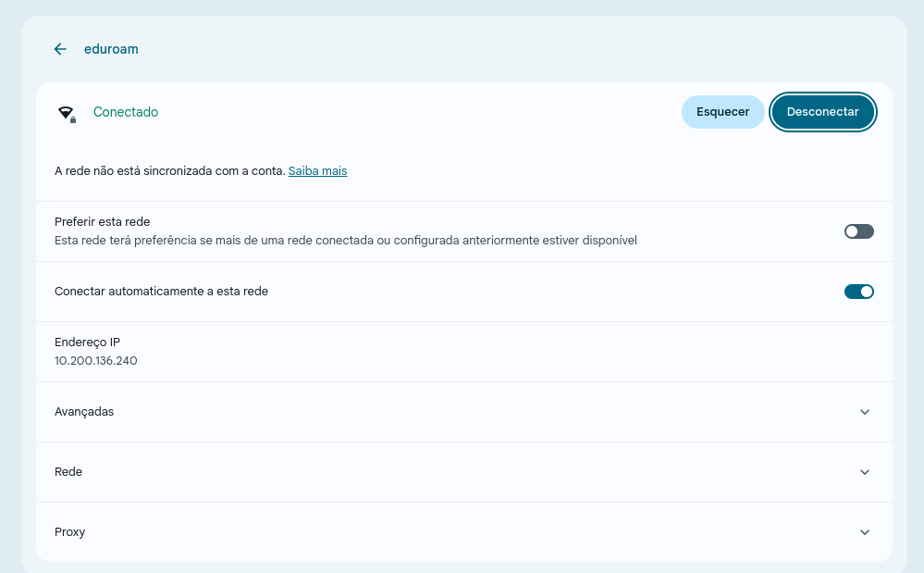Forget network with Esquecer button
The image size is (924, 573).
point(722,112)
